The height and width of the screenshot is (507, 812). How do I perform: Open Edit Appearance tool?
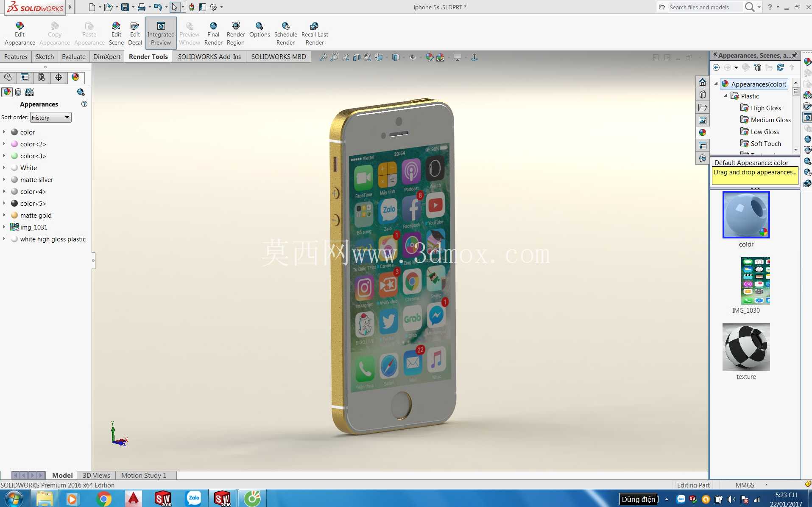click(20, 33)
